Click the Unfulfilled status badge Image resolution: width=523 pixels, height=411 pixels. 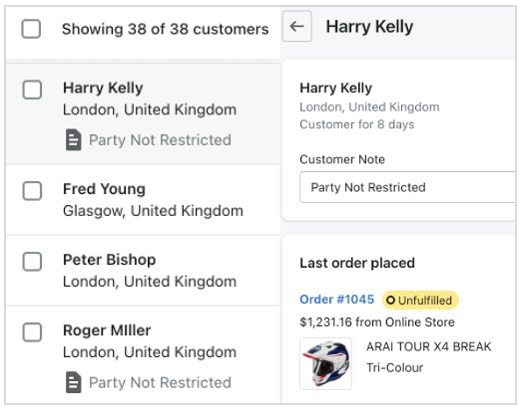420,300
